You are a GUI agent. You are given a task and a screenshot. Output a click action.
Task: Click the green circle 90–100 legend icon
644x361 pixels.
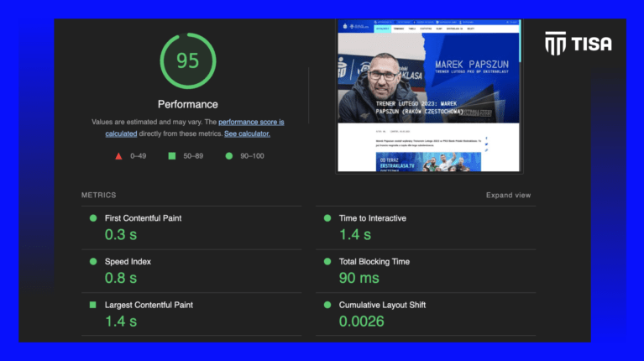point(228,155)
